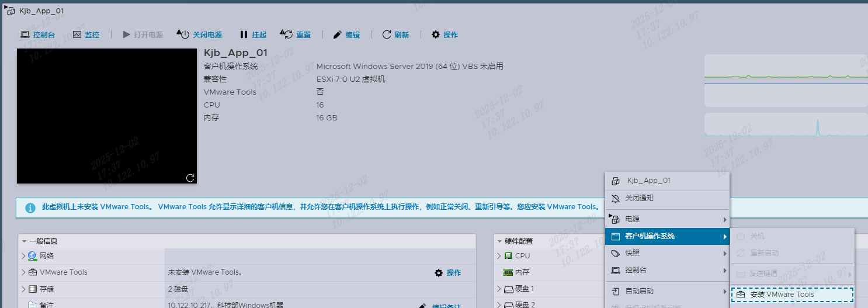868x308 pixels.
Task: Click 操作 in the VMware Tools row
Action: (448, 273)
